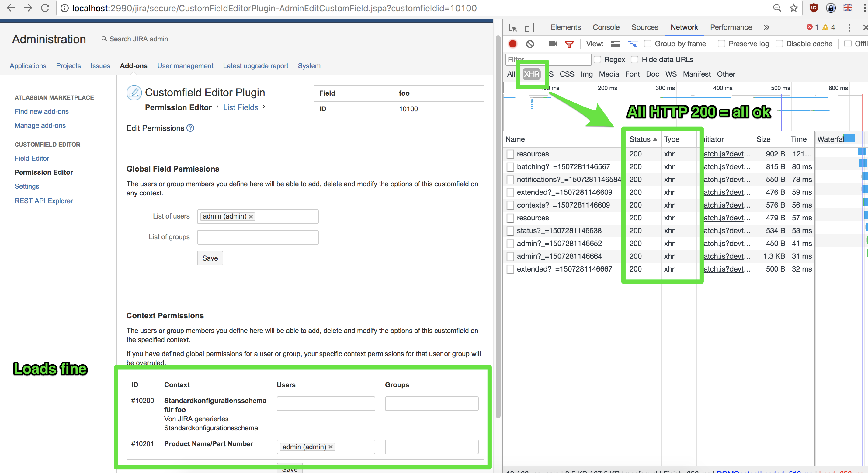The image size is (868, 473).
Task: Open hidden DevTools panels via double chevron
Action: tap(766, 27)
